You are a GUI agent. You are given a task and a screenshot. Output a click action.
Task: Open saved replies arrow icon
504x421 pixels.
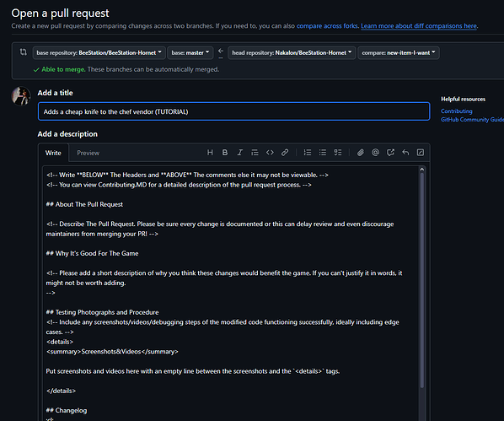(405, 153)
